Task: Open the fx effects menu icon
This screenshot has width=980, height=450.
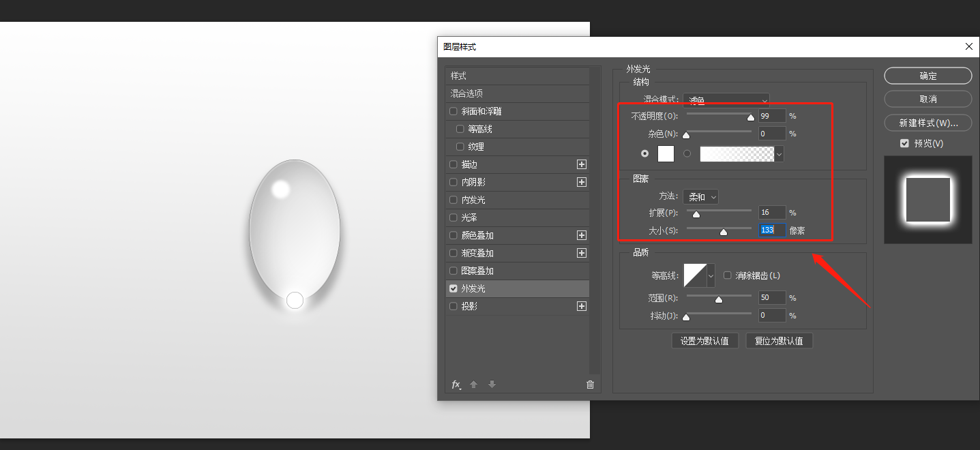Action: 456,385
